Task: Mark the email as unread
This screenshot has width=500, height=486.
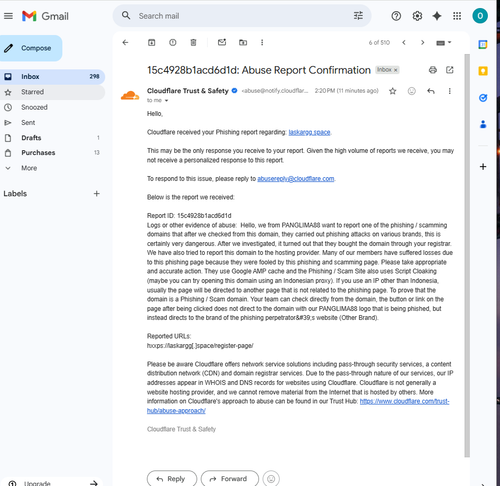Action: point(222,42)
